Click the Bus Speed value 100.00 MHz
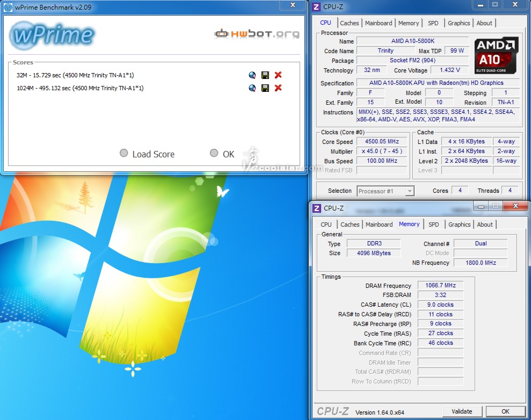Screen dimensions: 531x420 382,161
